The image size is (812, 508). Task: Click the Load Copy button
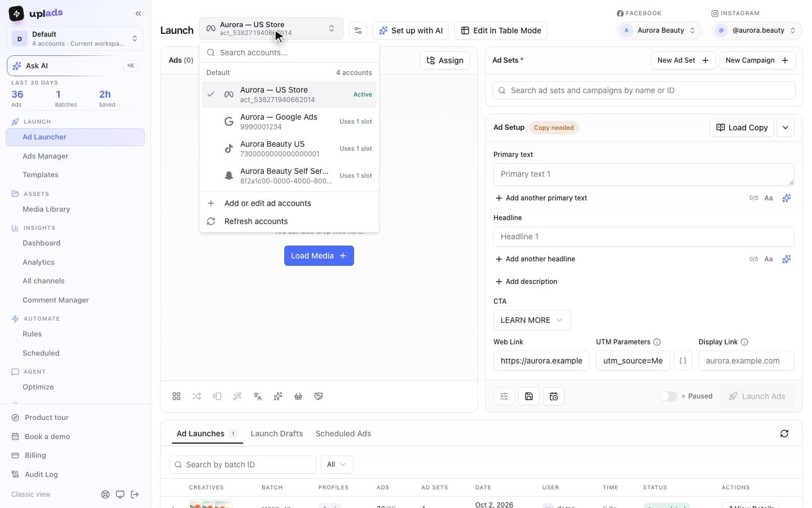pyautogui.click(x=742, y=128)
